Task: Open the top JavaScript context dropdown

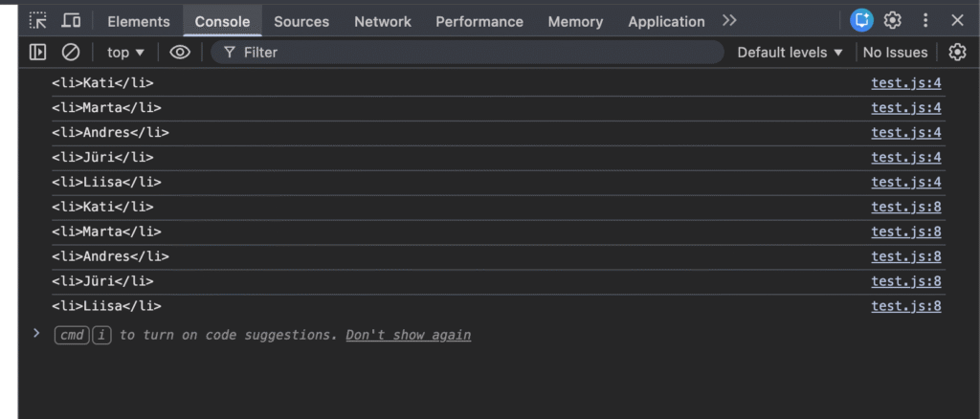Action: [x=126, y=53]
